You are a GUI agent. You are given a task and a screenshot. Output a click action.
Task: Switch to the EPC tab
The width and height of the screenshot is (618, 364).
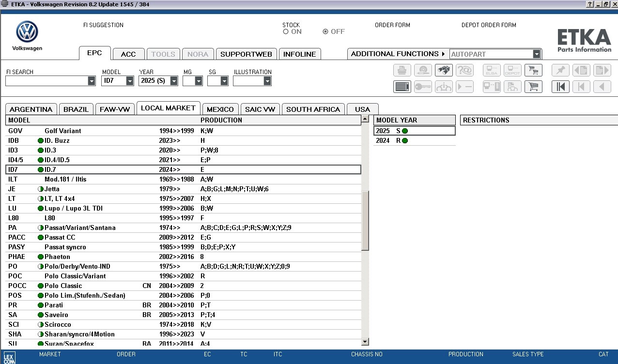[x=94, y=53]
